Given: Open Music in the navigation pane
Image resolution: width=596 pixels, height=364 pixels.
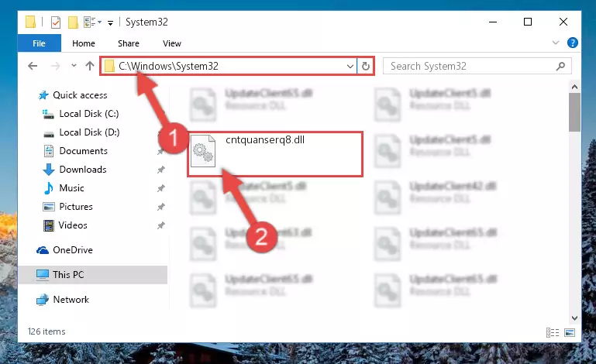Looking at the screenshot, I should 71,188.
